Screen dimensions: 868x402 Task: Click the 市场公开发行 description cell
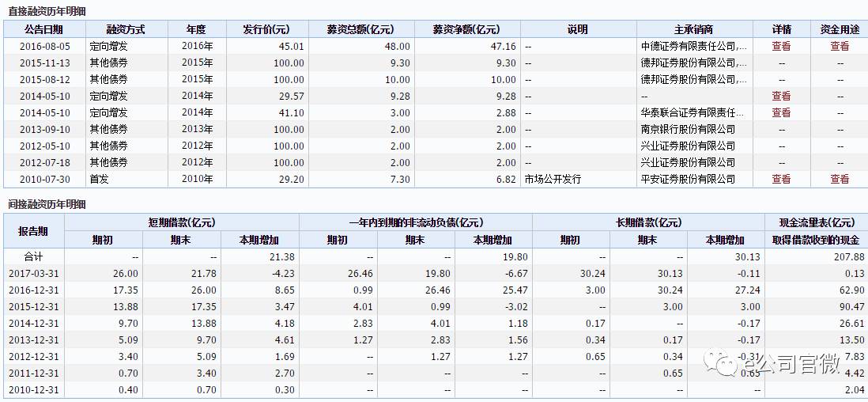(553, 179)
